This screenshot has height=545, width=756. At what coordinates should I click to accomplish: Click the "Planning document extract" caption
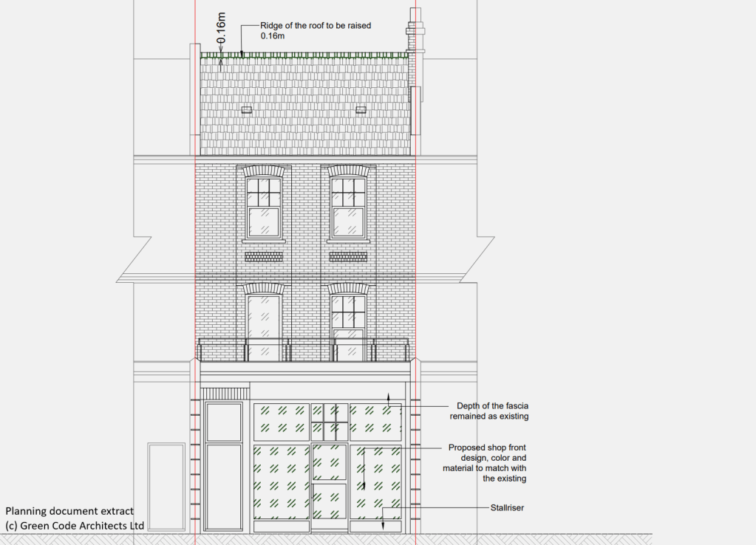pyautogui.click(x=69, y=511)
